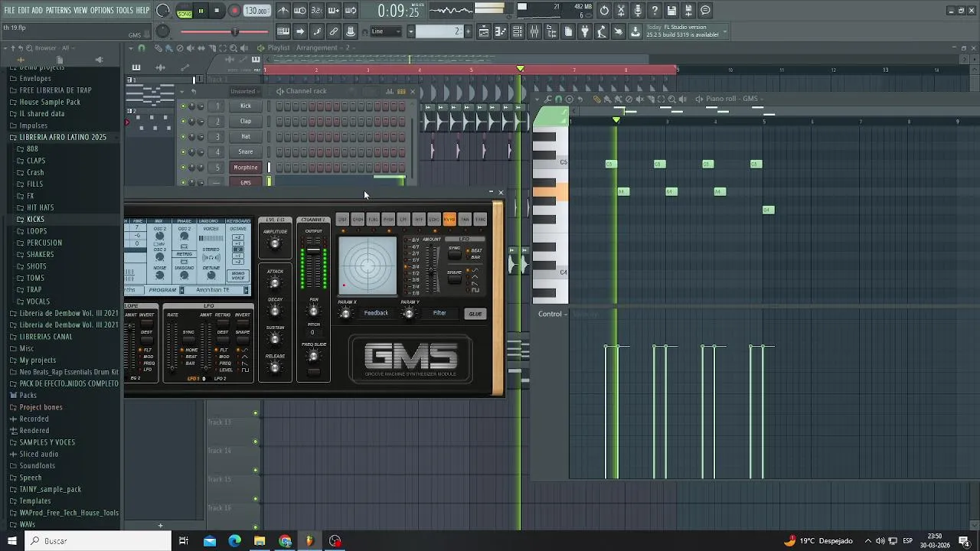Click the GMS output level fader
This screenshot has width=980, height=551.
click(x=313, y=251)
